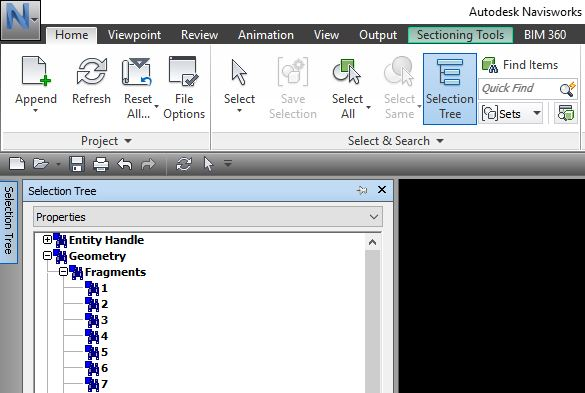Open the Append dropdown arrow
Screen dimensions: 585x393
36,110
